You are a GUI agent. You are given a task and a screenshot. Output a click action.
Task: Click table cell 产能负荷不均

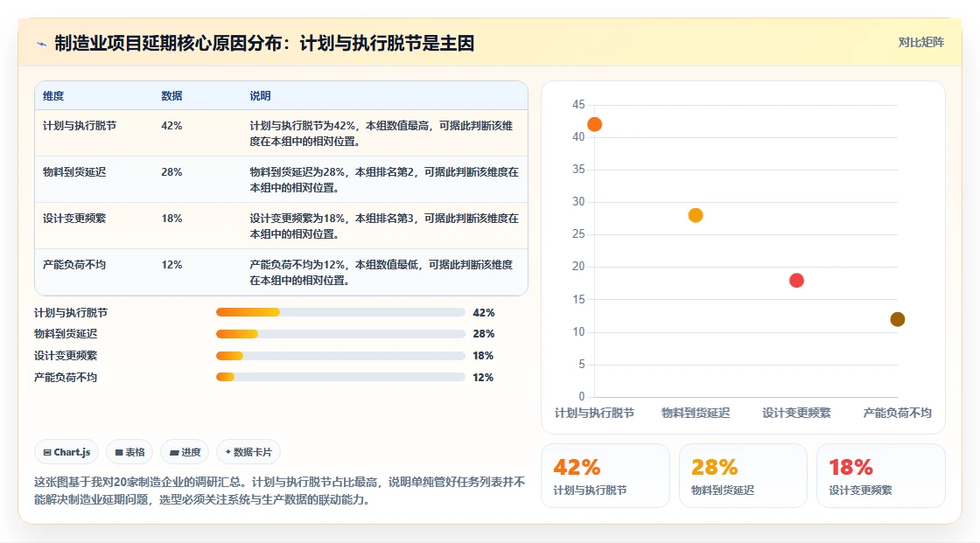pyautogui.click(x=74, y=264)
